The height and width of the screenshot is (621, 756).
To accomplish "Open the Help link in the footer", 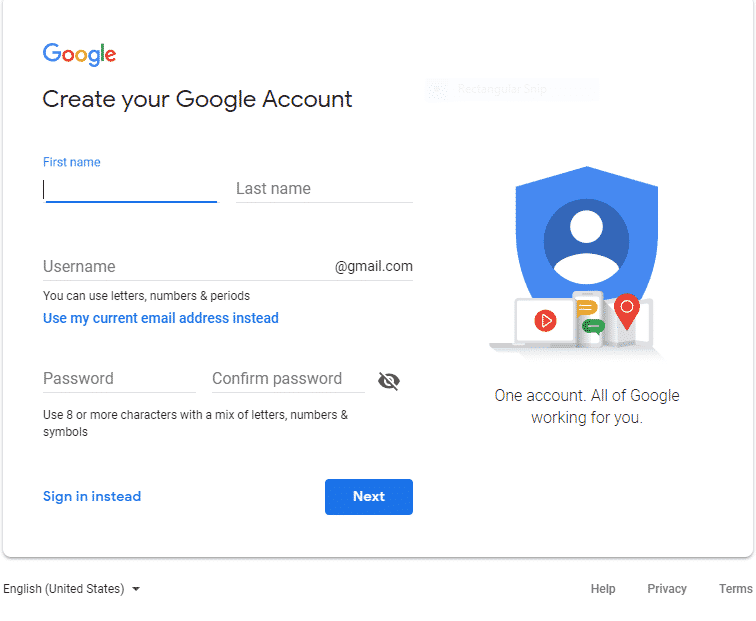I will coord(603,589).
